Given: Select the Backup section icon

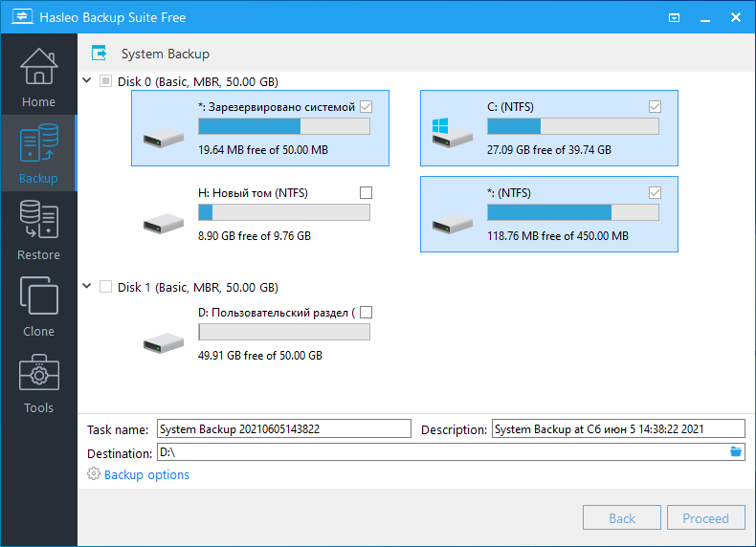Looking at the screenshot, I should [38, 142].
